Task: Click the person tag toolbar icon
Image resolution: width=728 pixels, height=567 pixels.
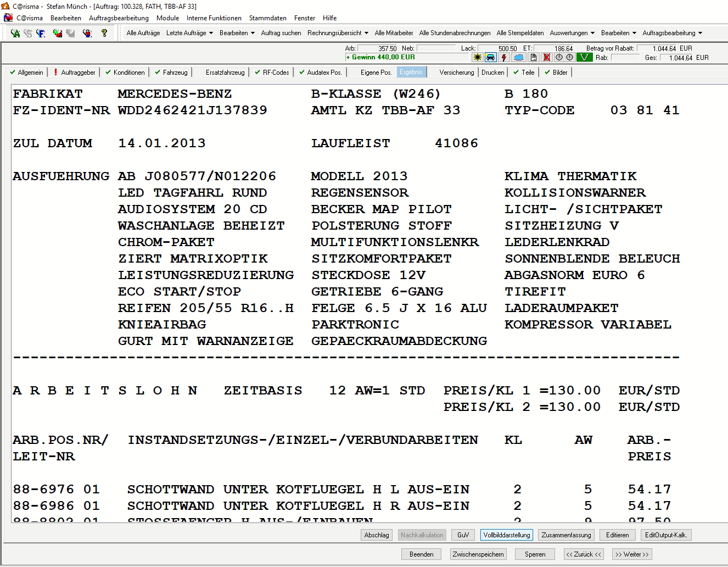Action: pyautogui.click(x=87, y=33)
